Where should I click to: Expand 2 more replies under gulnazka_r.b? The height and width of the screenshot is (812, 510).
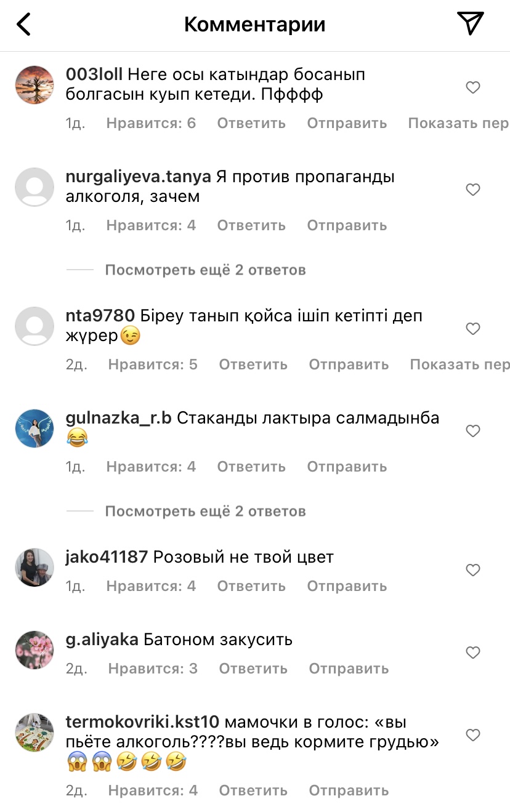coord(205,511)
